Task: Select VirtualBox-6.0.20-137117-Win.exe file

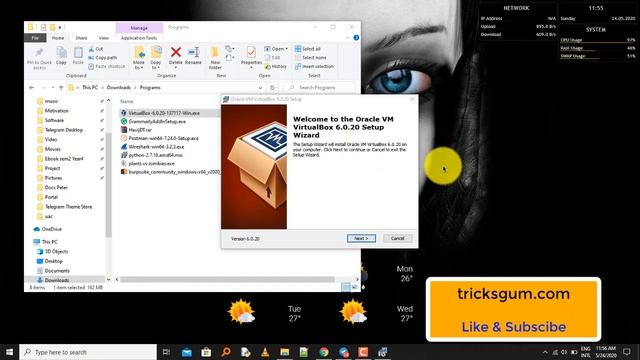Action: (164, 113)
